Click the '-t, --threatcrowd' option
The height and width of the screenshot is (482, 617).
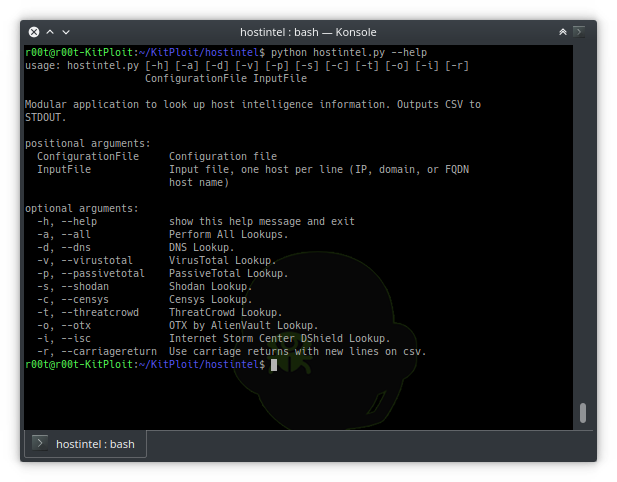click(x=88, y=312)
